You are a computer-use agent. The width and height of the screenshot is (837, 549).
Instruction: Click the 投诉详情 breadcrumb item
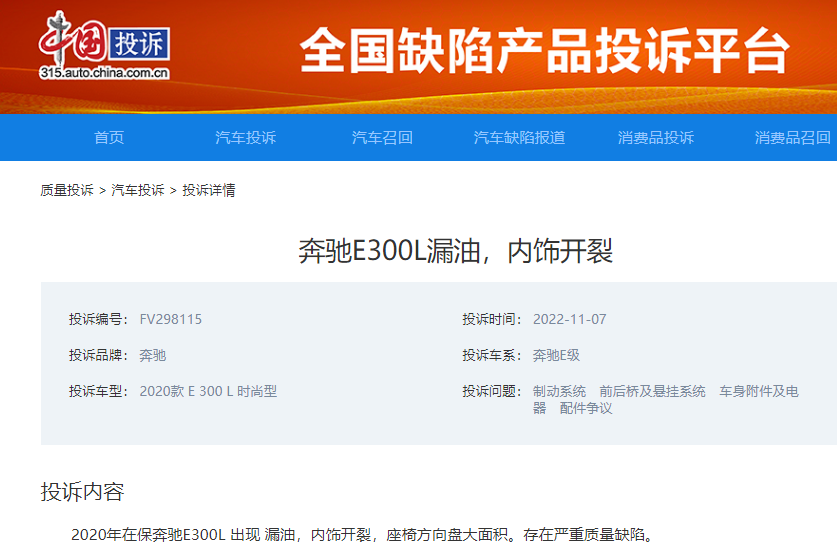click(x=209, y=190)
